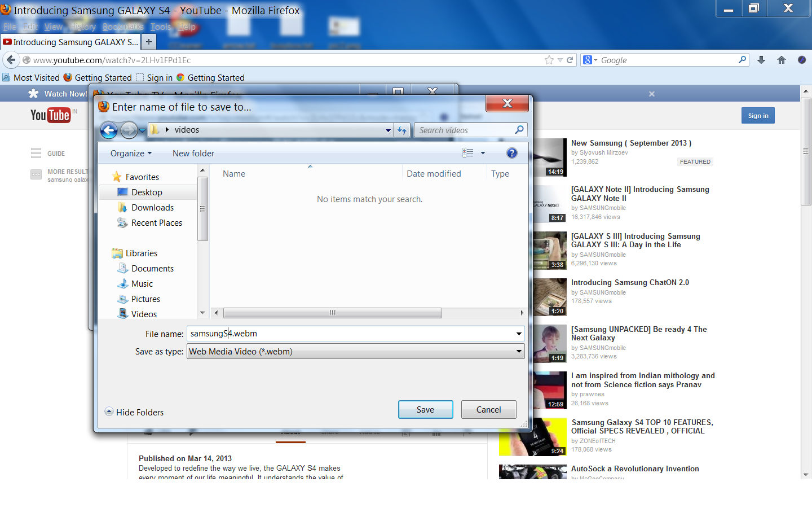Open the Firefox Downloads arrow icon
Image resolution: width=812 pixels, height=508 pixels.
(761, 60)
